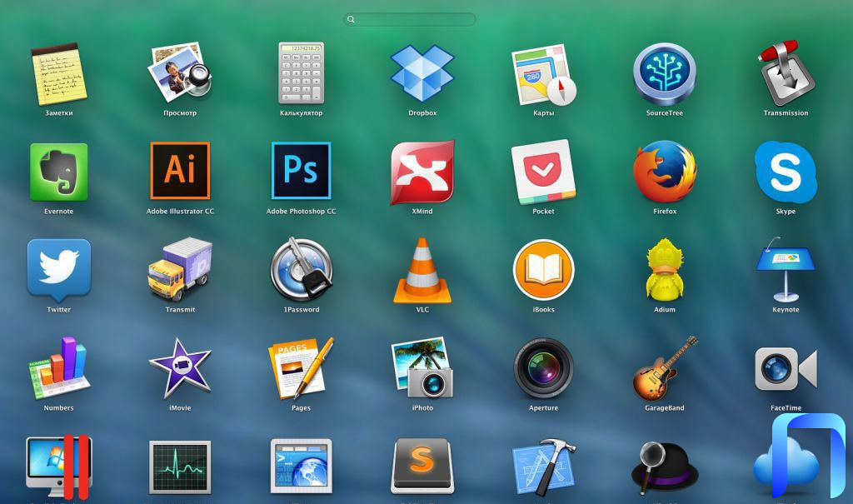853x504 pixels.
Task: Launch VLC media player
Action: pyautogui.click(x=422, y=271)
